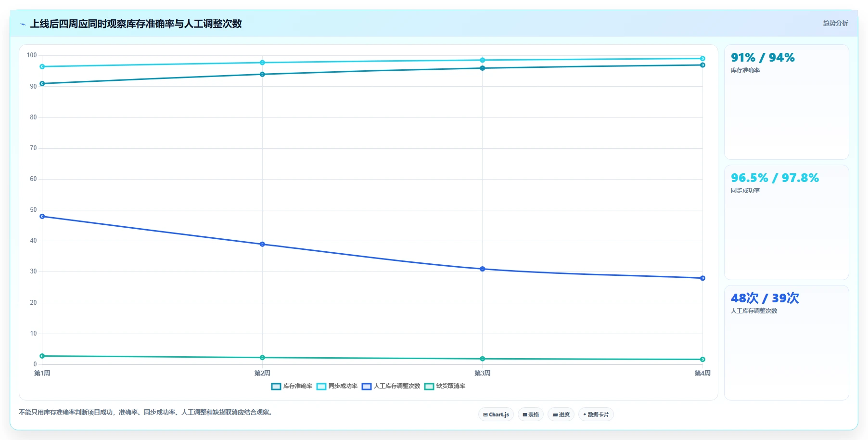Screen dimensions: 868x440
Task: Click the 第4周 x-axis label
Action: click(702, 373)
